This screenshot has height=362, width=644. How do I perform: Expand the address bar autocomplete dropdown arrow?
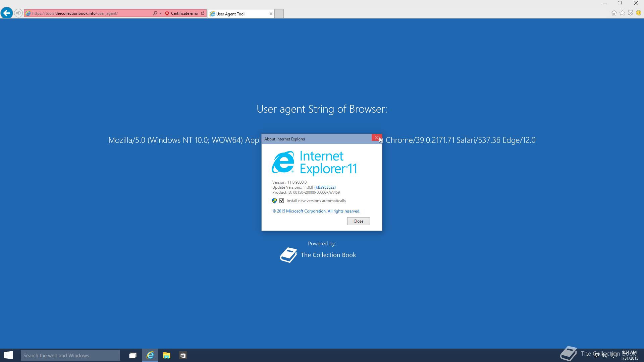[x=160, y=13]
